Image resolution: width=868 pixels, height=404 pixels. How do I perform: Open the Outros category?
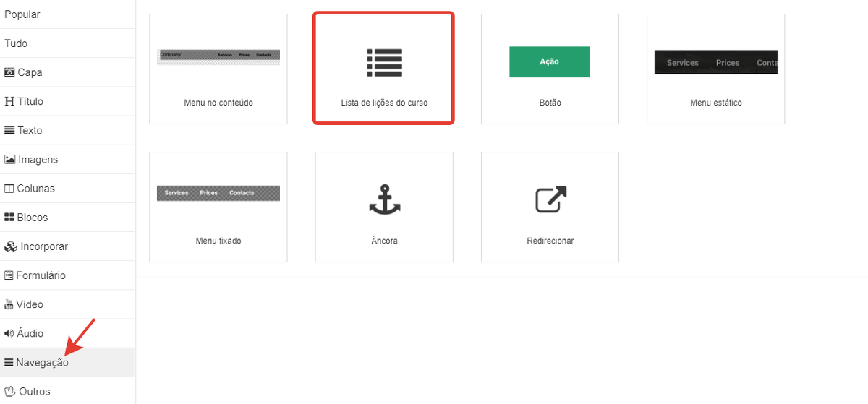pos(35,392)
